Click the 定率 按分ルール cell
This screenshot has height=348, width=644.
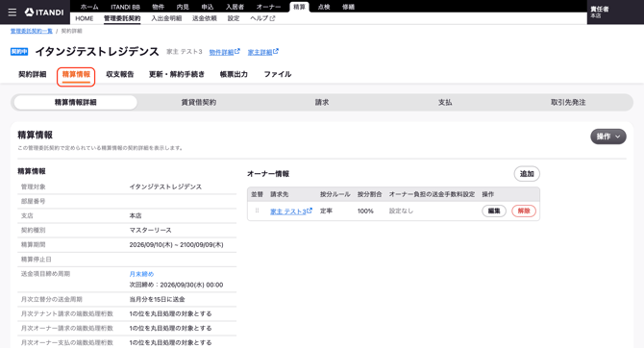pyautogui.click(x=326, y=211)
